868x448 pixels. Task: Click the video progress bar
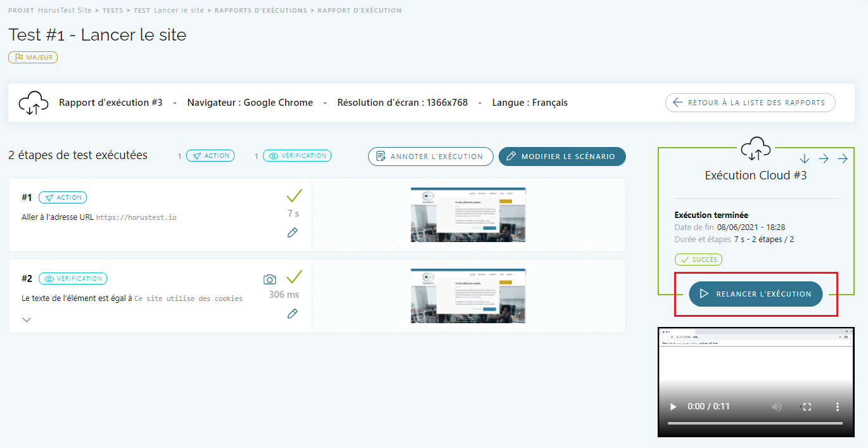tap(755, 423)
